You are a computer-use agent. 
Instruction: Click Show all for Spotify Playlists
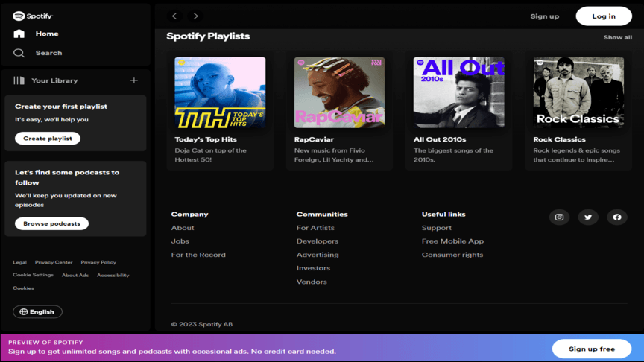tap(618, 37)
